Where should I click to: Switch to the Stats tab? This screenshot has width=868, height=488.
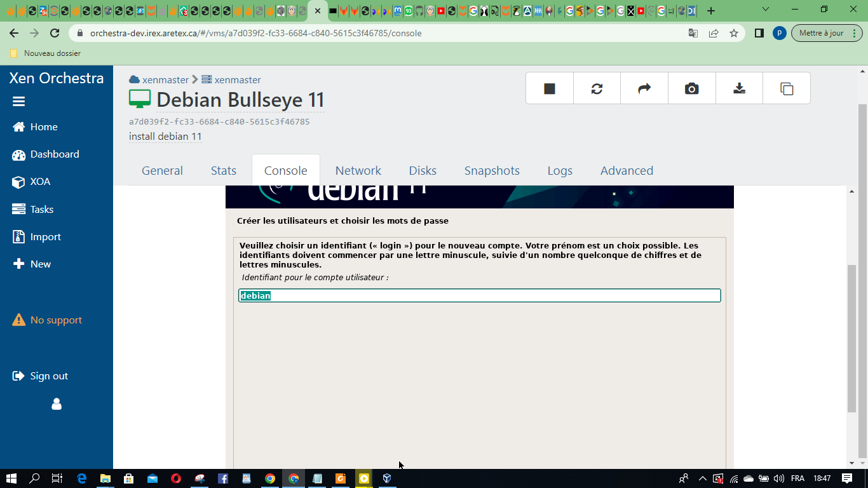pos(224,170)
